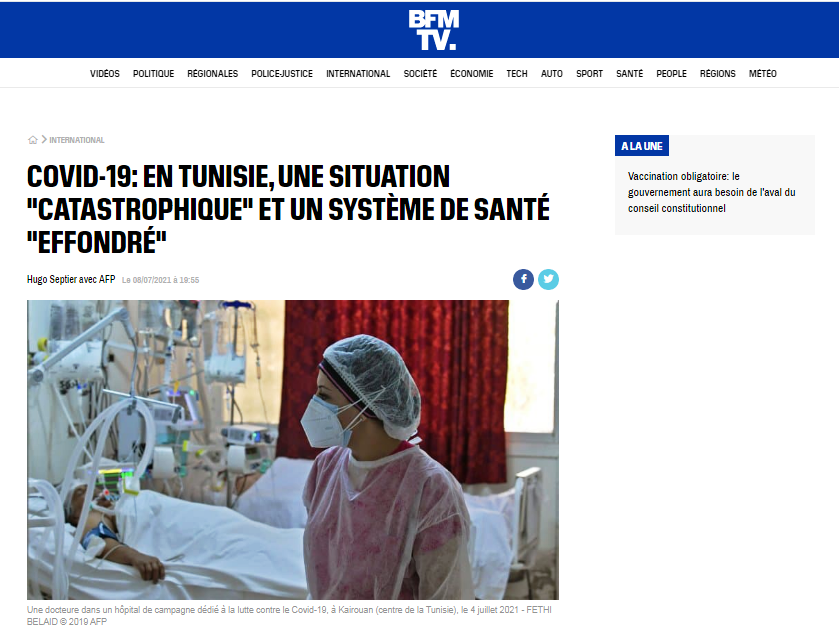Select the Tech menu item
Image resolution: width=839 pixels, height=627 pixels.
click(x=517, y=74)
